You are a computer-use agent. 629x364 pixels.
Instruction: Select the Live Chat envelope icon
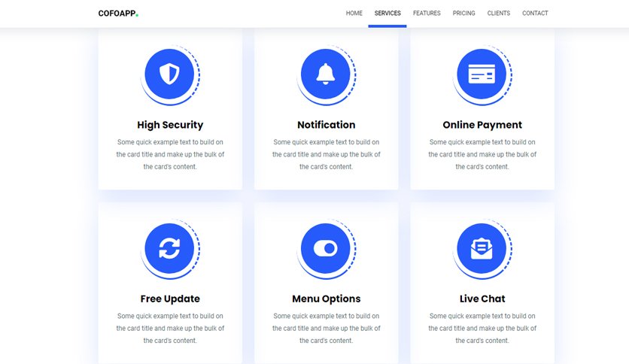[x=482, y=248]
